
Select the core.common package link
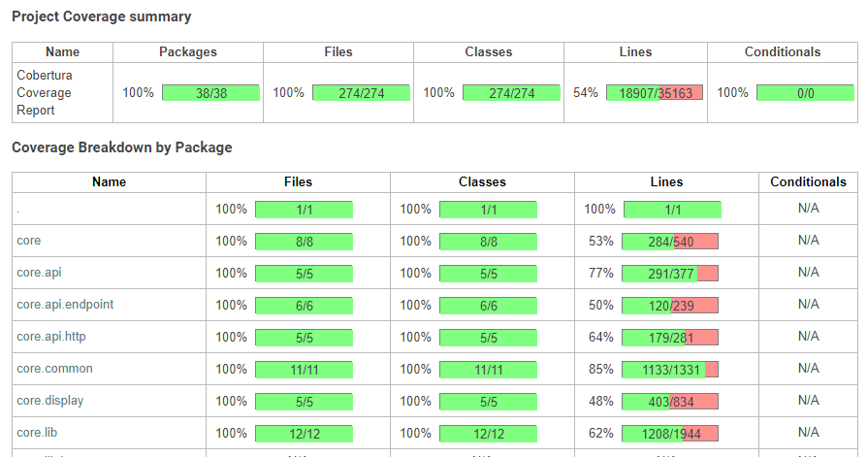[53, 369]
